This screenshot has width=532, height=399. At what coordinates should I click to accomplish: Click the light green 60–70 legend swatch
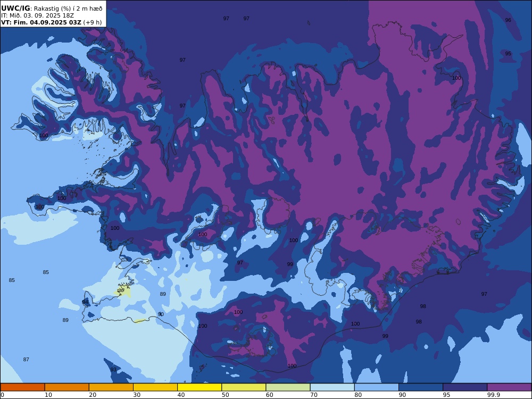click(288, 387)
